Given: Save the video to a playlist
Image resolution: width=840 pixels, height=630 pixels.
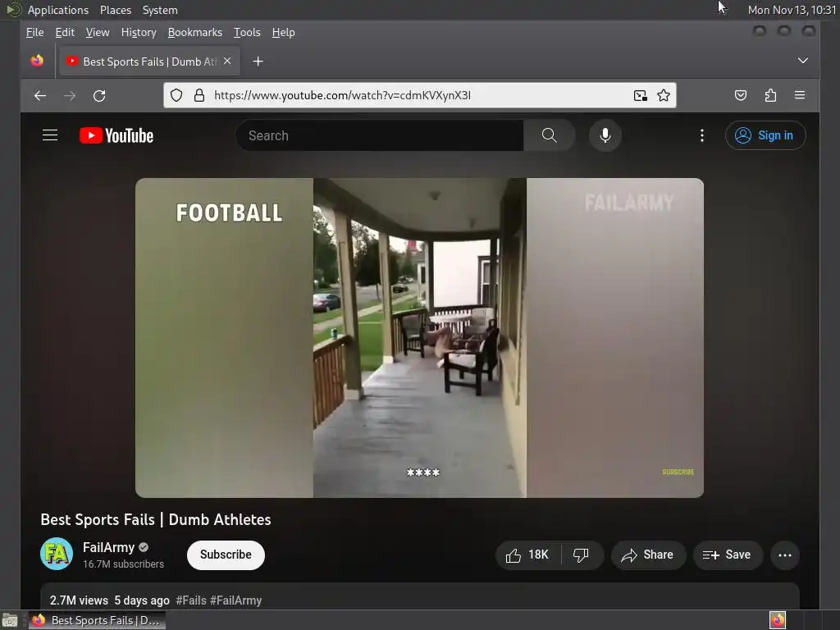Looking at the screenshot, I should click(728, 555).
